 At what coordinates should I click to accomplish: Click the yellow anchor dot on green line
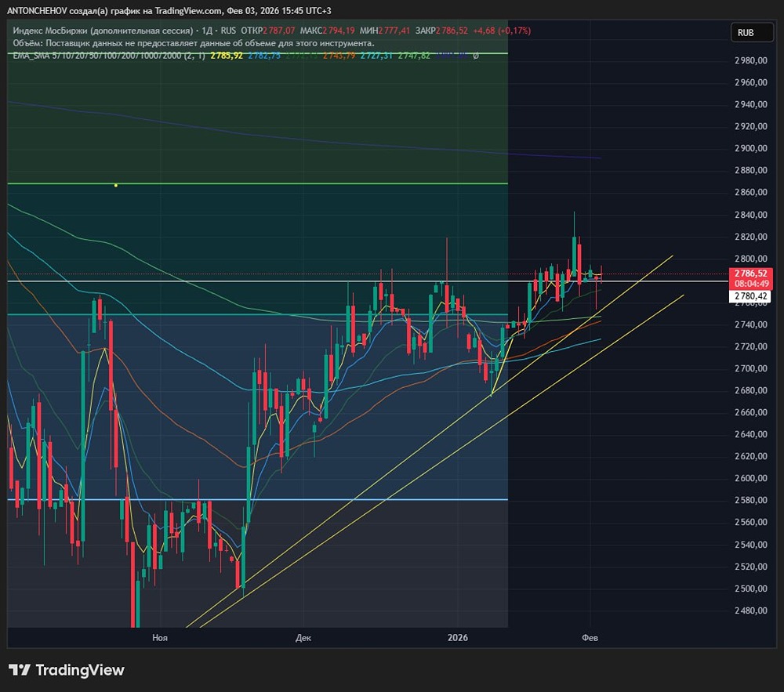(x=116, y=186)
